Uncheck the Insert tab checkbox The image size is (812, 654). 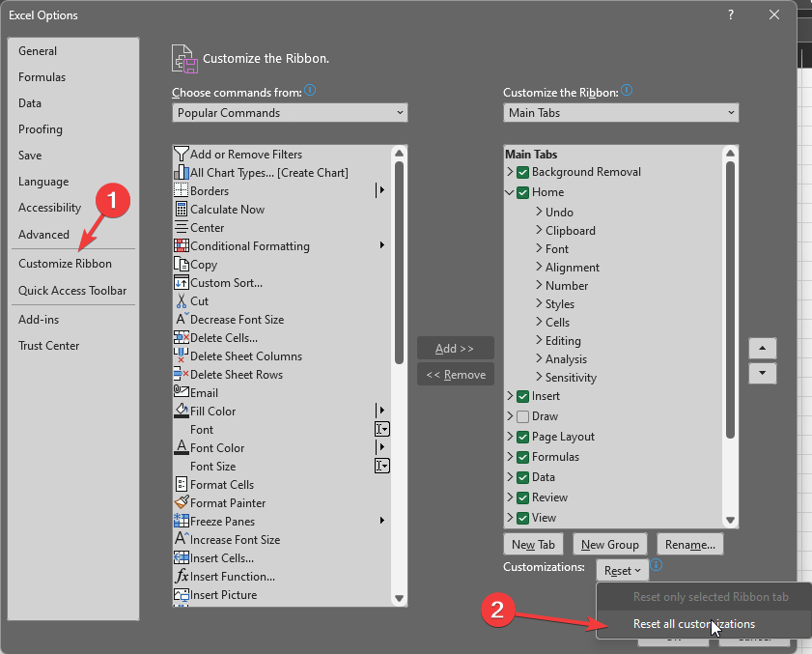tap(522, 396)
